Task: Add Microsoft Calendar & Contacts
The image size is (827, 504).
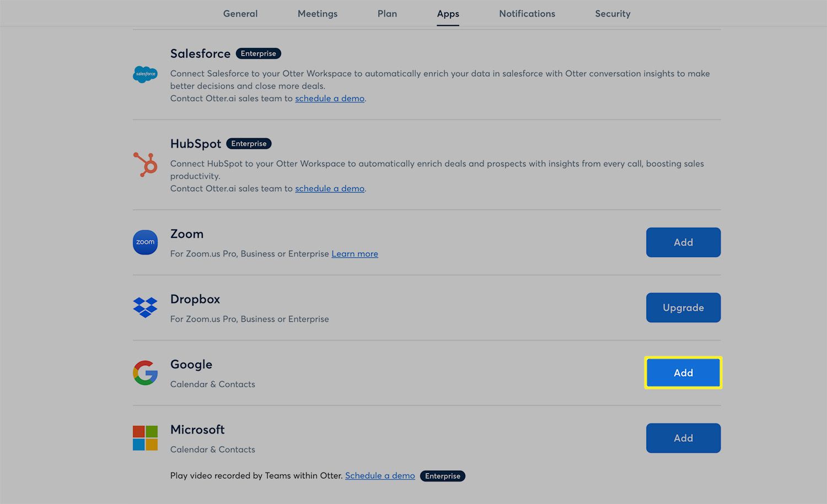Action: (x=683, y=438)
